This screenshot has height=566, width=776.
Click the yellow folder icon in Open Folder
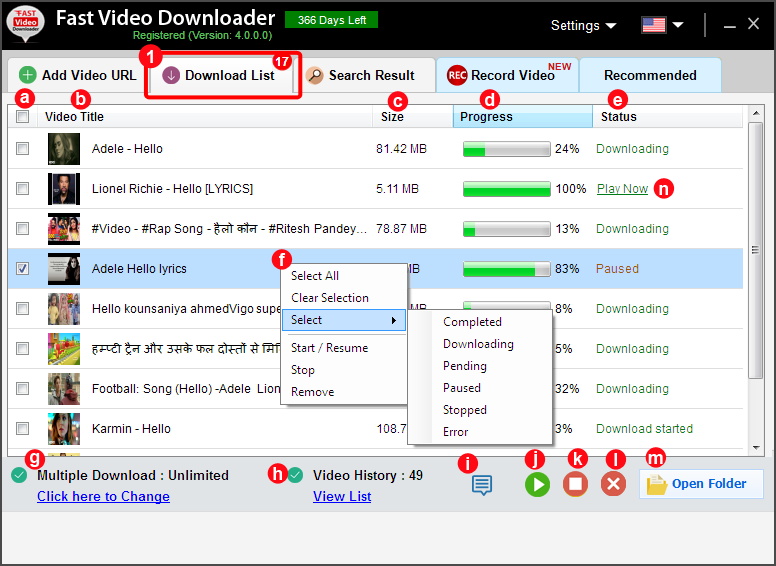pos(656,484)
